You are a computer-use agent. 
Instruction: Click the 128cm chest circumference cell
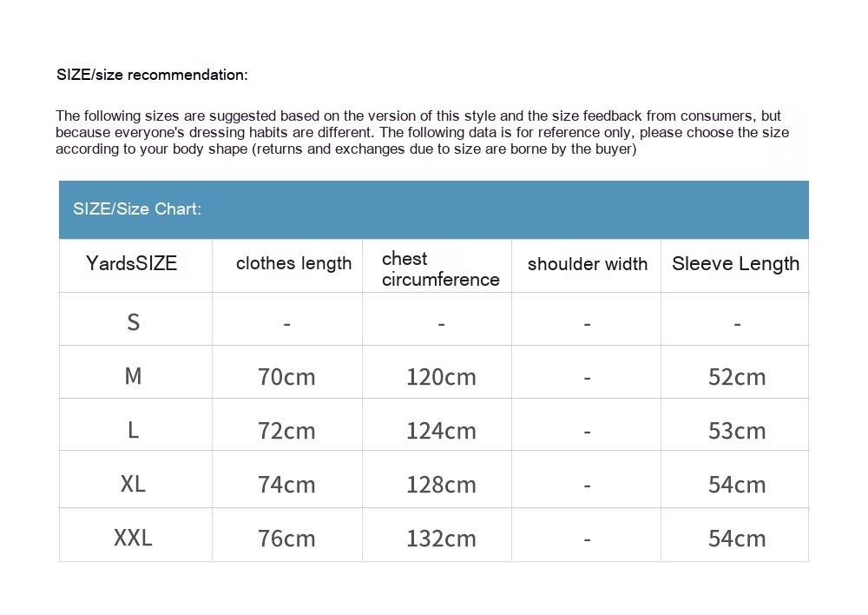(441, 485)
